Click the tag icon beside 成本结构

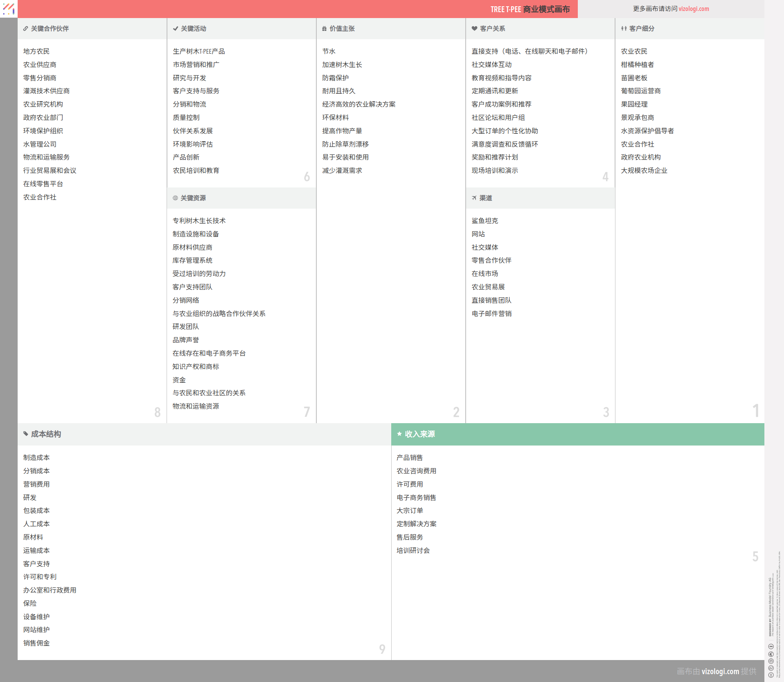click(25, 434)
